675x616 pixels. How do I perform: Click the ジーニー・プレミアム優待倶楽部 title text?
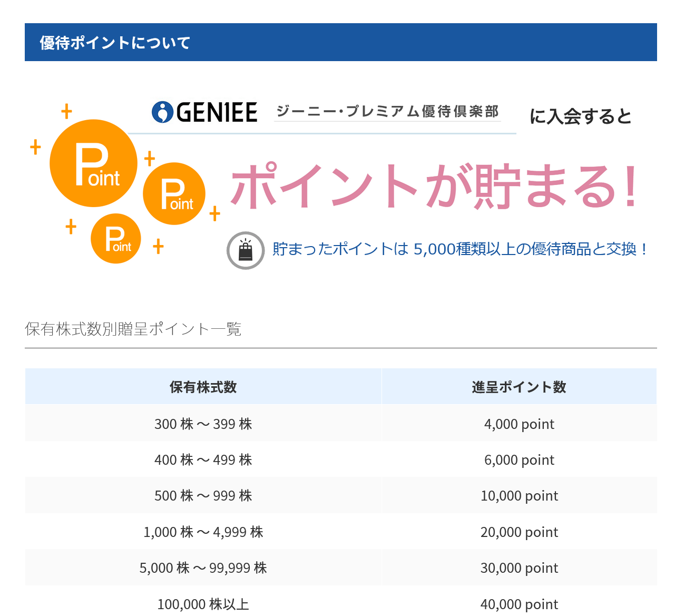coord(387,112)
